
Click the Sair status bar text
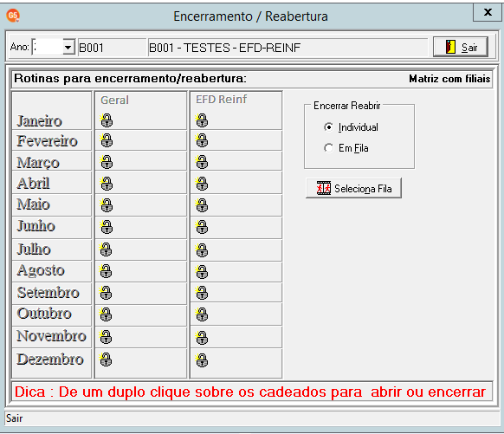coord(15,418)
